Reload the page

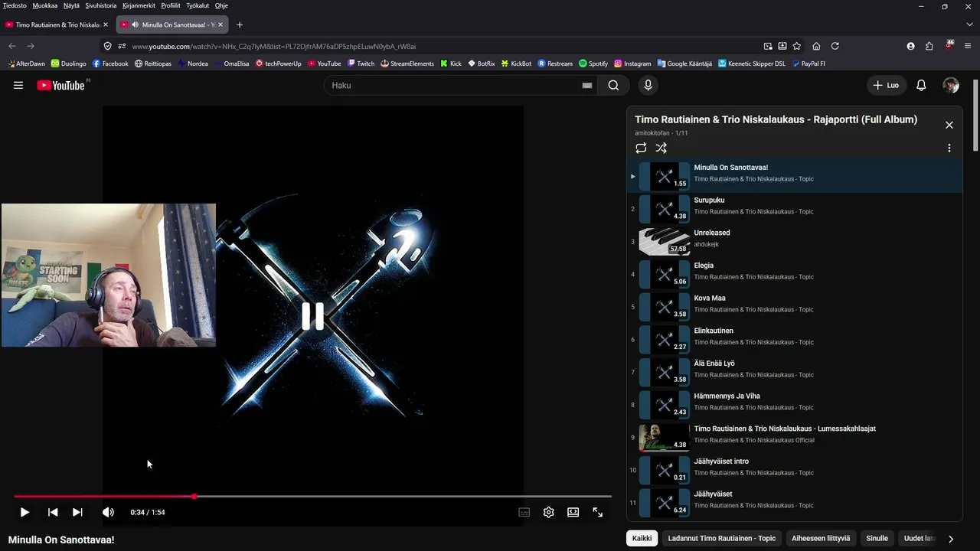835,46
